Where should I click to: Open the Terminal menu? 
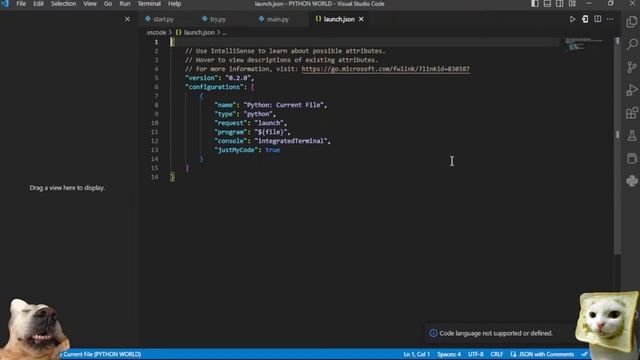coord(149,4)
